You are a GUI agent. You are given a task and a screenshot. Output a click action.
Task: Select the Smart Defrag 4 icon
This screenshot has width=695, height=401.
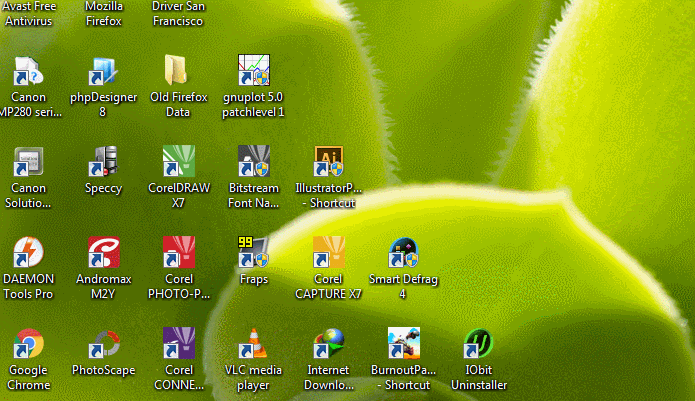[403, 252]
